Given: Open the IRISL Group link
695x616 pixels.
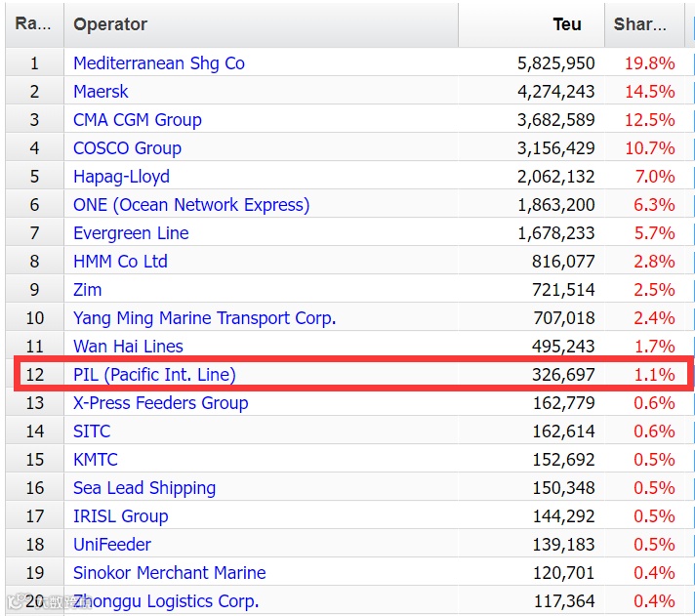Looking at the screenshot, I should tap(121, 516).
